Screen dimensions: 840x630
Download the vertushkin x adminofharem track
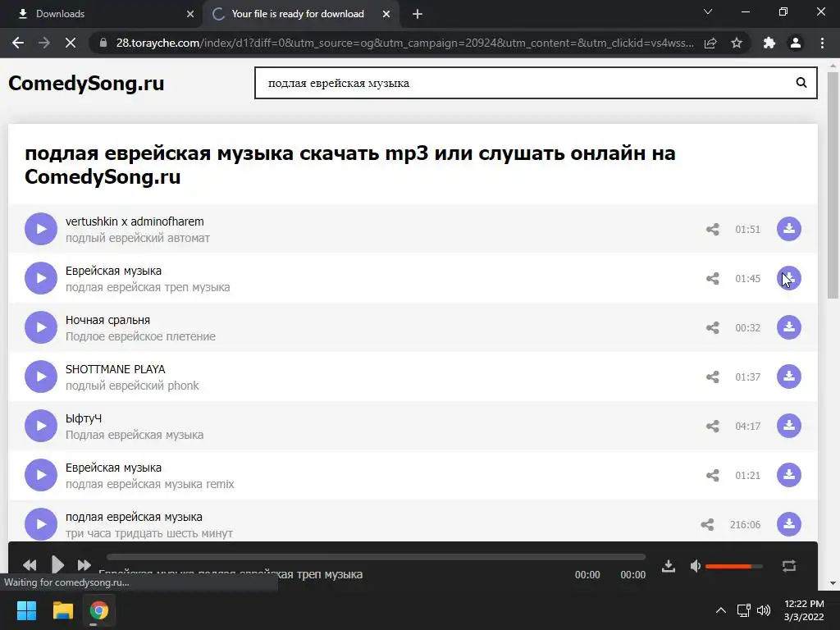(x=789, y=229)
